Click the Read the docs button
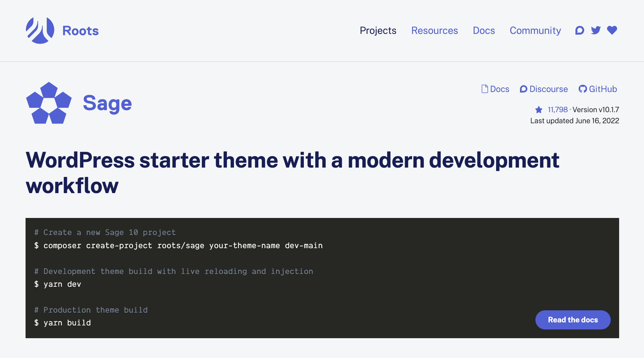Image resolution: width=644 pixels, height=358 pixels. (573, 320)
